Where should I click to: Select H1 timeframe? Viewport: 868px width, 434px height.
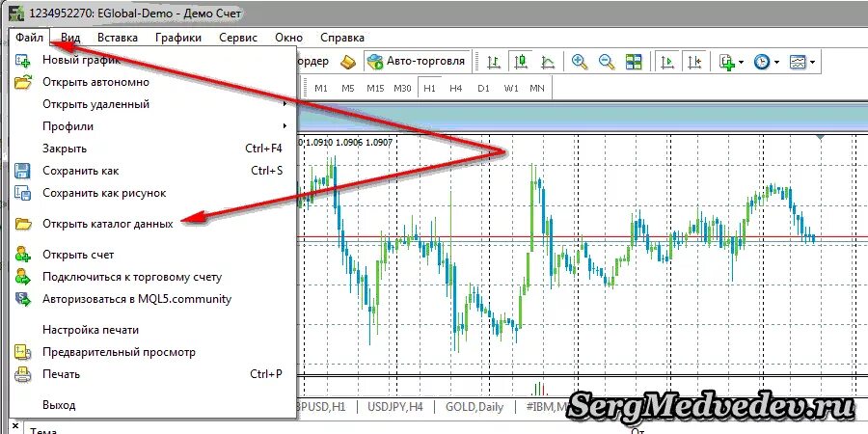(430, 88)
